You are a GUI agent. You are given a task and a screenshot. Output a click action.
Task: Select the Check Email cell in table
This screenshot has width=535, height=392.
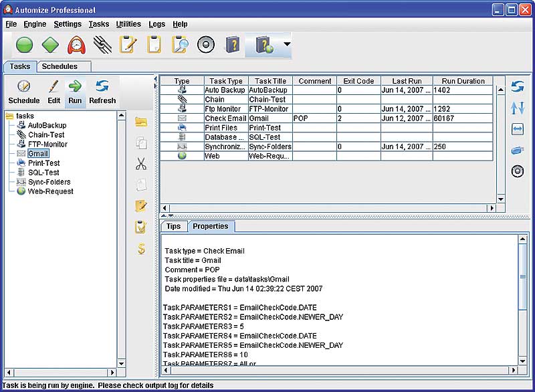tap(226, 118)
